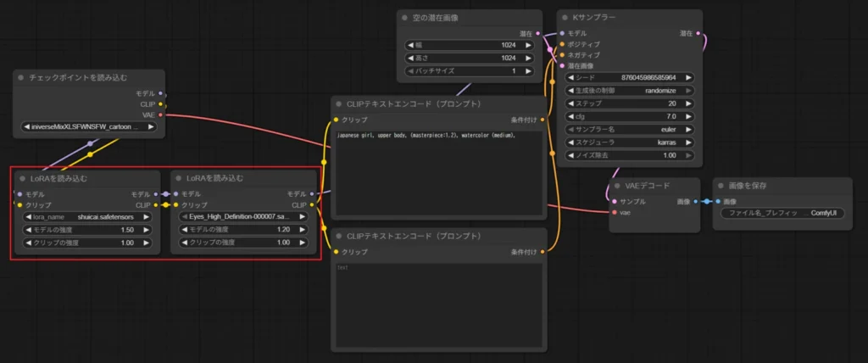Increase クリップの強度 on the Eyes_High_Definition LoRA node

pyautogui.click(x=303, y=243)
